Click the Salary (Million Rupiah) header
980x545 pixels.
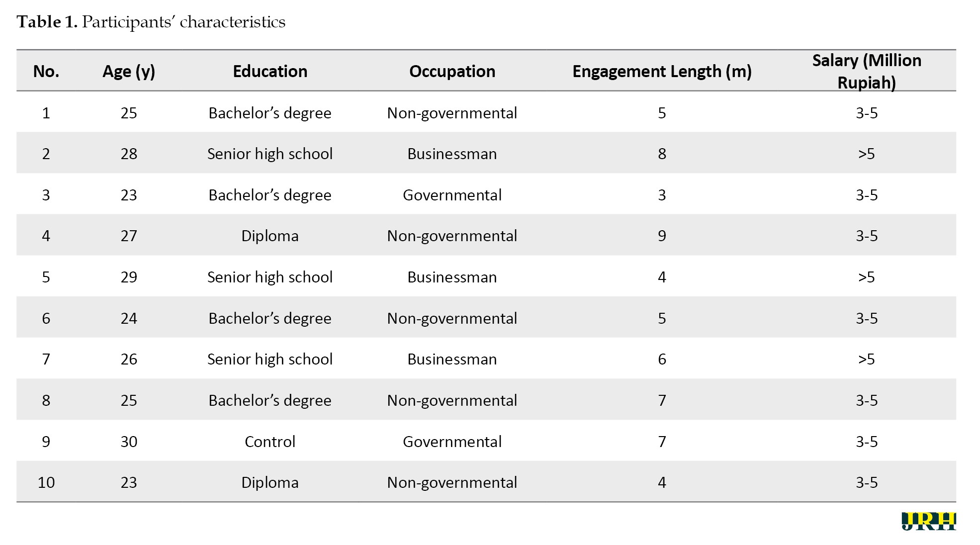[867, 71]
